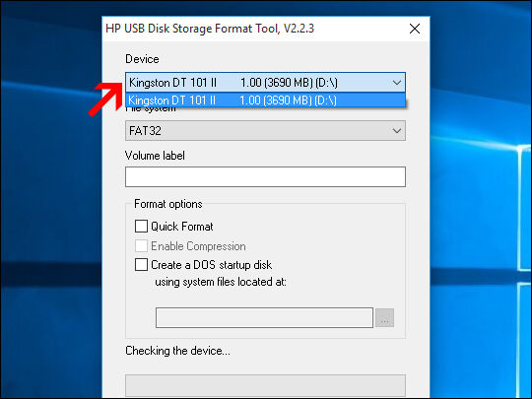Check Create a DOS startup disk box

(141, 265)
